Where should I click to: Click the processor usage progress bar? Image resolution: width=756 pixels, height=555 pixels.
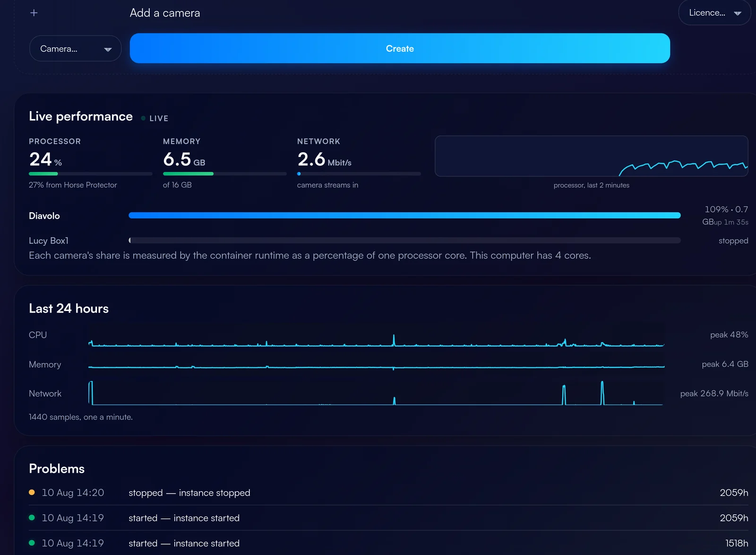click(90, 174)
